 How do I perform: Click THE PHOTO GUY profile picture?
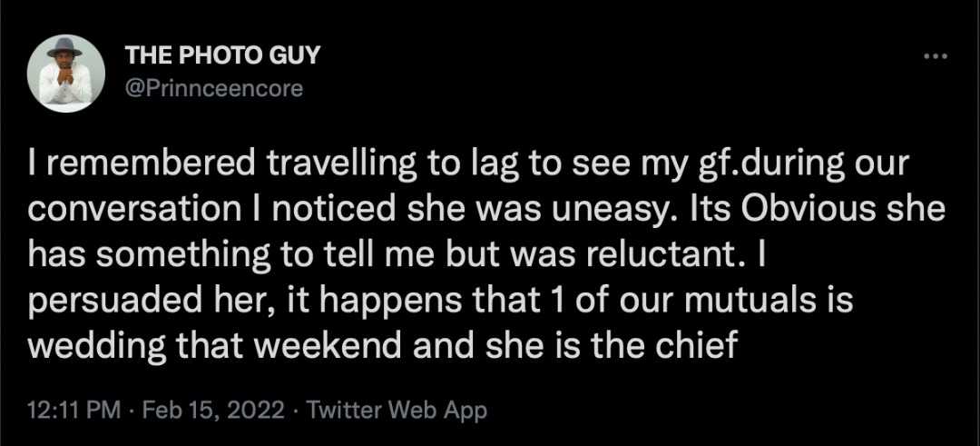[64, 74]
